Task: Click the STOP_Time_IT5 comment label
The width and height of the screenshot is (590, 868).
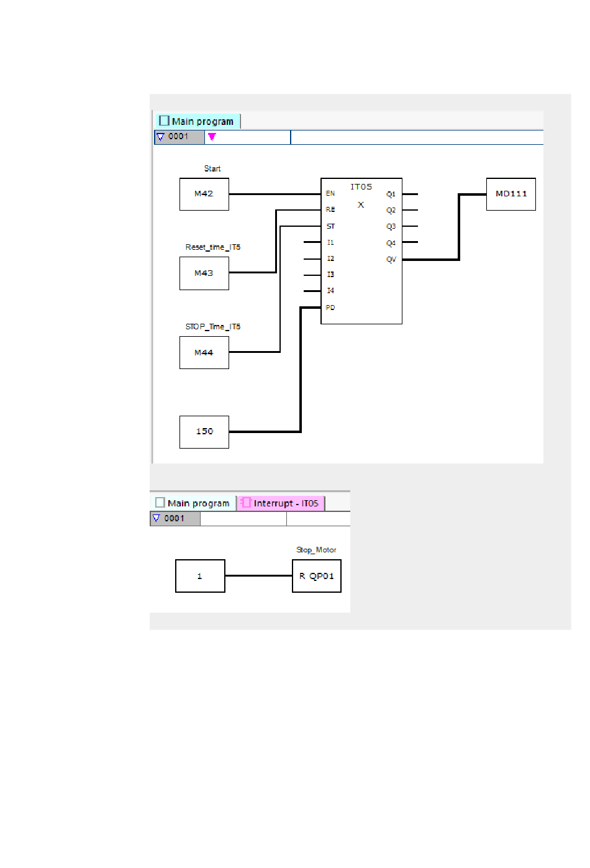Action: [x=213, y=327]
